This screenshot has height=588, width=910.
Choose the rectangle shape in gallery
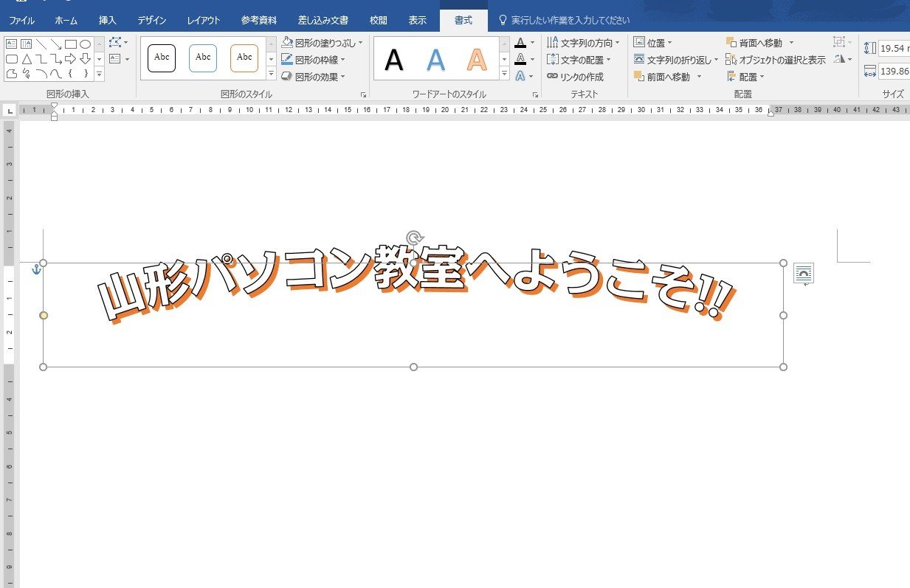(71, 44)
